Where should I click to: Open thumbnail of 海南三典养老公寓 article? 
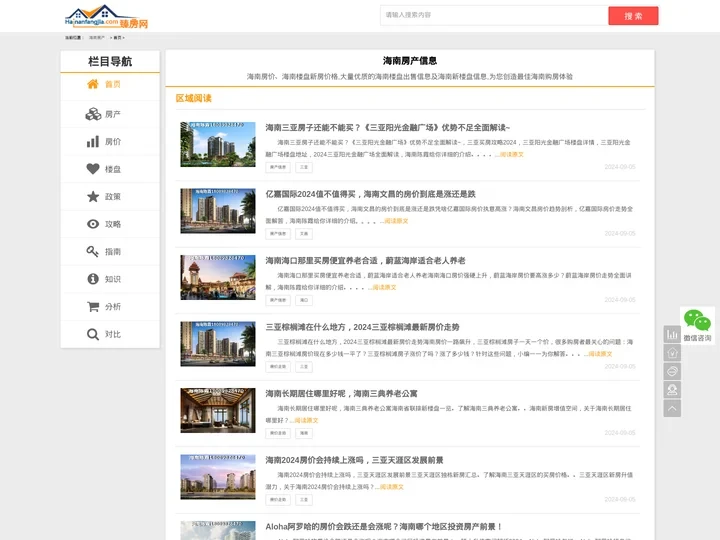click(218, 411)
